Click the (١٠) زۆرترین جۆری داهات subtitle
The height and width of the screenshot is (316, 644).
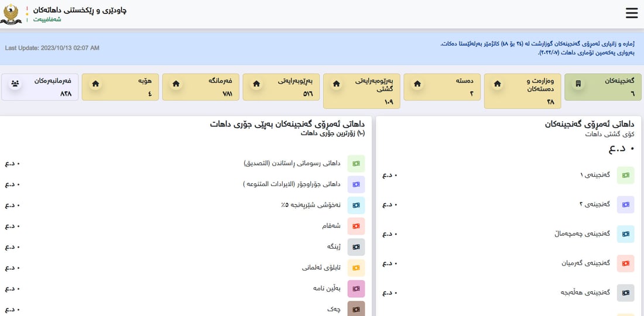pyautogui.click(x=333, y=133)
